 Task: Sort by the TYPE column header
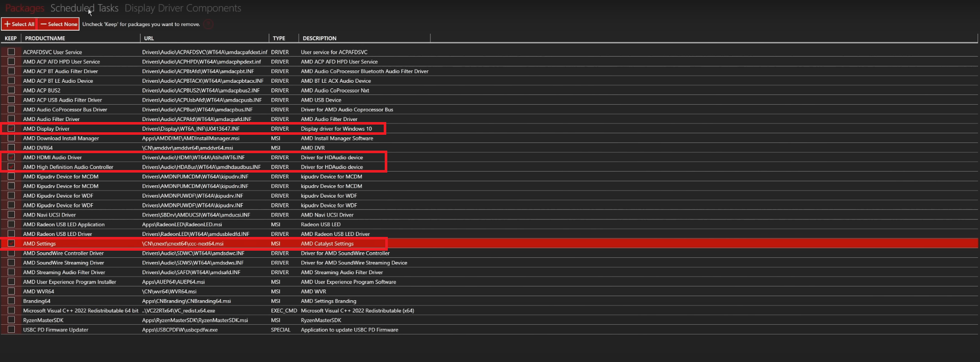pyautogui.click(x=279, y=38)
